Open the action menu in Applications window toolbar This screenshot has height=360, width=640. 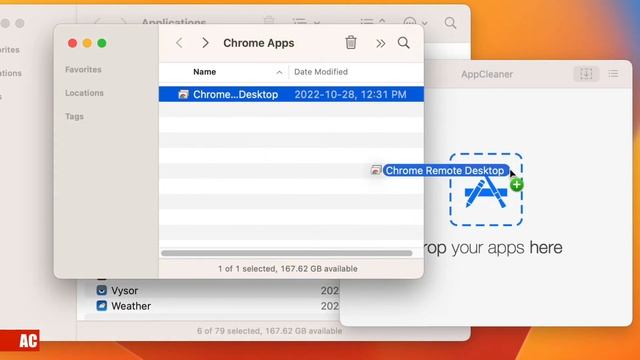[415, 22]
